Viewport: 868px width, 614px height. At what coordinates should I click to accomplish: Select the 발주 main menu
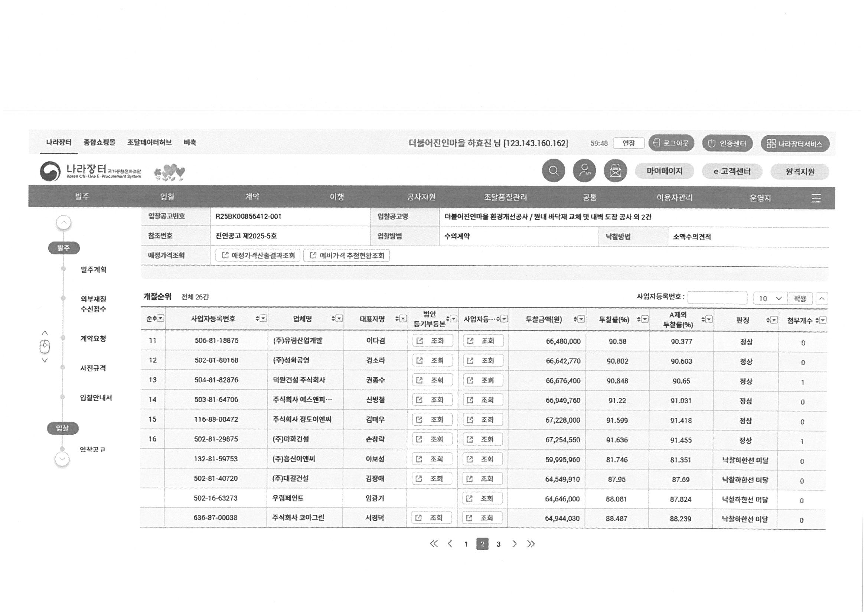click(x=82, y=196)
